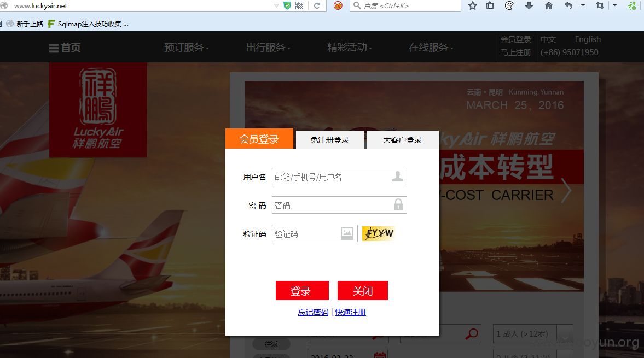Click the green extension icon at far right
The width and height of the screenshot is (644, 358).
pyautogui.click(x=632, y=6)
